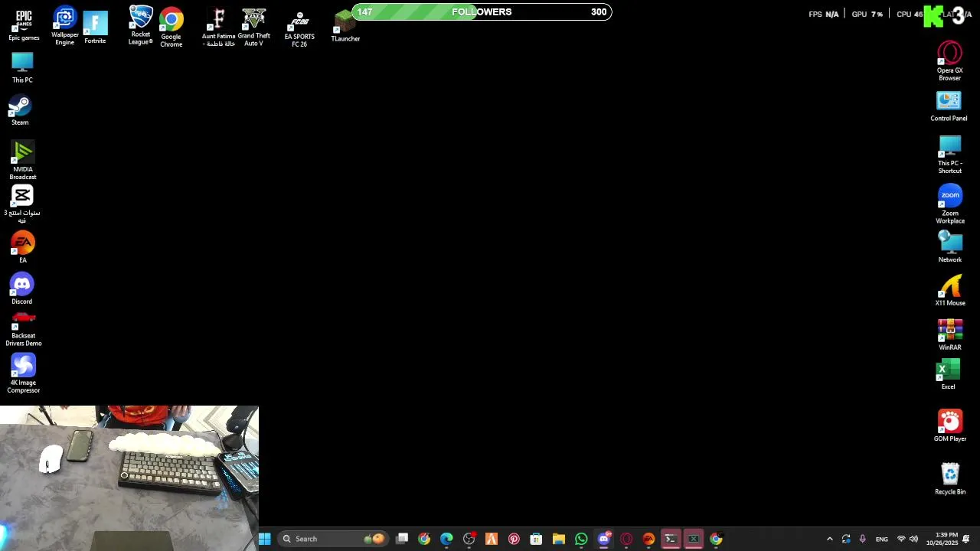Click the Followers progress bar overlay
The image size is (980, 551).
tap(482, 12)
